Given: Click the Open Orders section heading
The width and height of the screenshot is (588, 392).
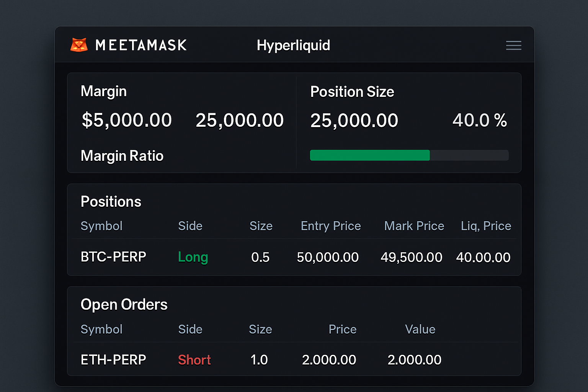Looking at the screenshot, I should [x=124, y=304].
